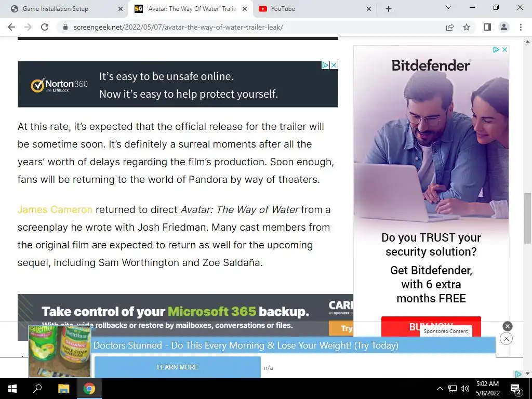The height and width of the screenshot is (399, 532).
Task: Open the Chrome profile avatar
Action: (x=504, y=27)
